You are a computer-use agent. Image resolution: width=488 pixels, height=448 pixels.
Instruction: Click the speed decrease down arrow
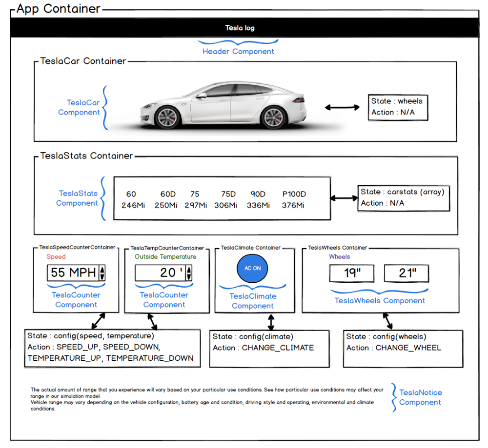pos(102,276)
